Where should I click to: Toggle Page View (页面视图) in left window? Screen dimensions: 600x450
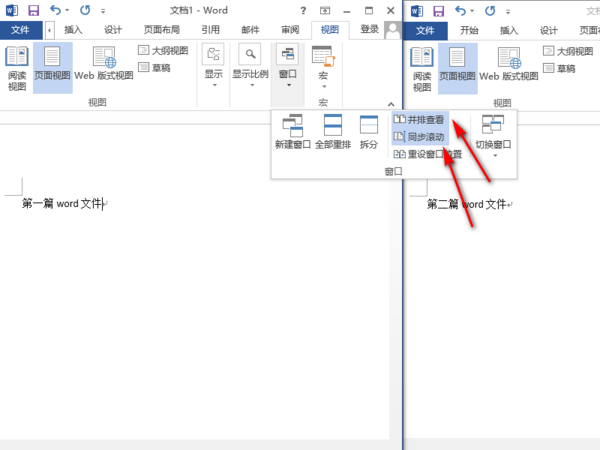(52, 68)
